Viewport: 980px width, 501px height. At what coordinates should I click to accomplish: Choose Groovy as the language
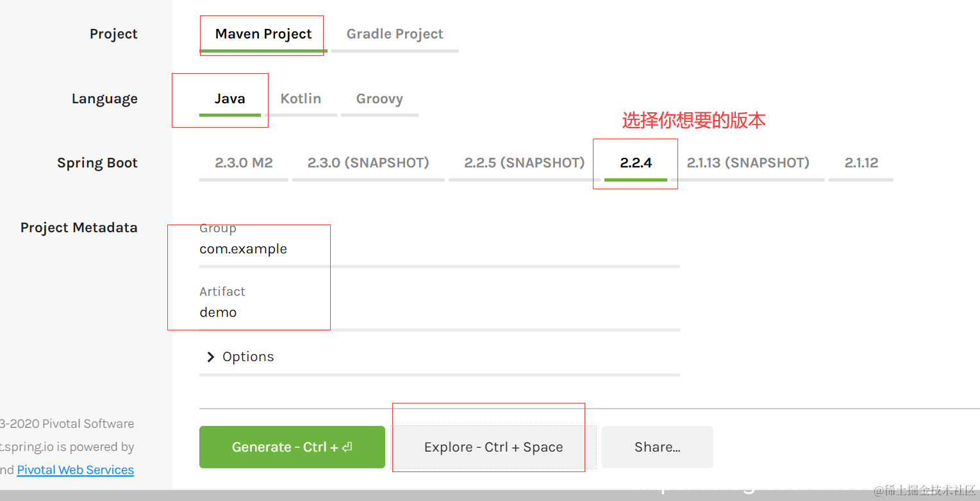click(x=379, y=99)
